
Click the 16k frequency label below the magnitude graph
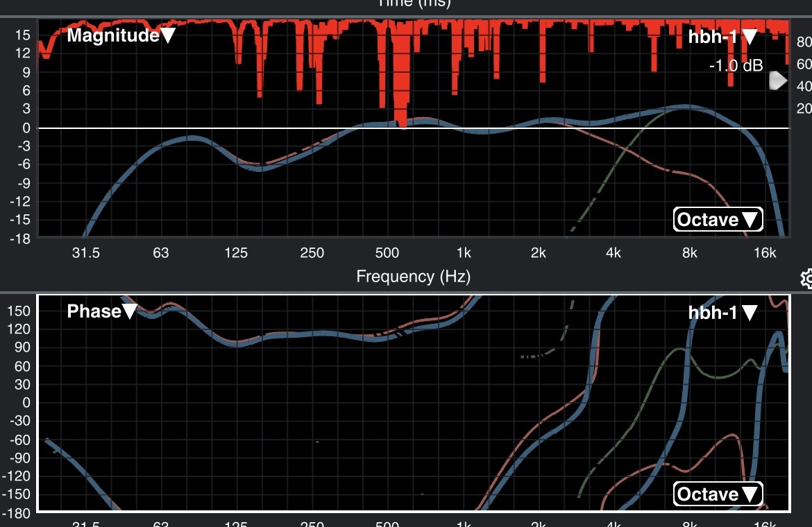click(764, 252)
